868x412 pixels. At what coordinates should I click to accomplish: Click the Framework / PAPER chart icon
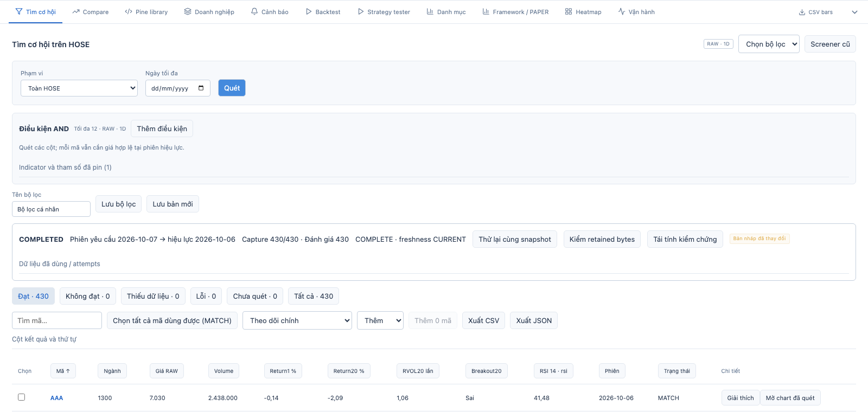(486, 11)
